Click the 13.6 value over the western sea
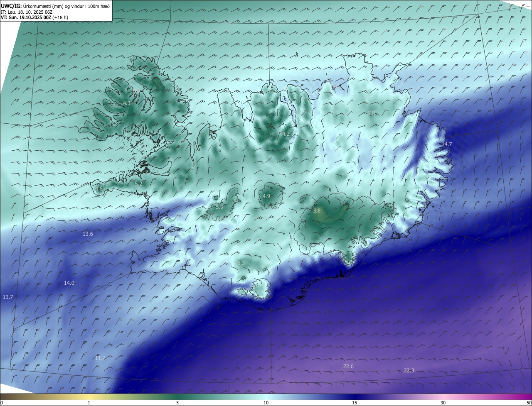This screenshot has height=406, width=532. coord(88,234)
